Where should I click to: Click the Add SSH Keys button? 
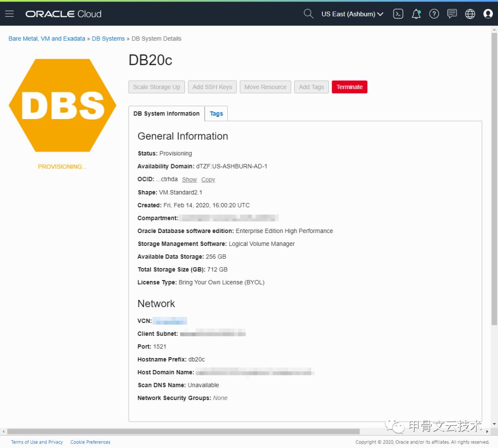point(212,87)
